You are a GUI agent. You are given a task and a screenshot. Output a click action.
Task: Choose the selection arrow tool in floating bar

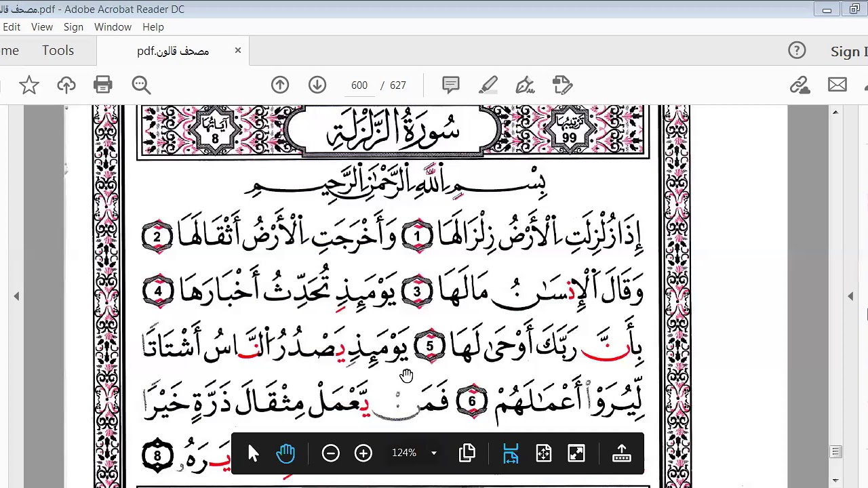click(253, 453)
